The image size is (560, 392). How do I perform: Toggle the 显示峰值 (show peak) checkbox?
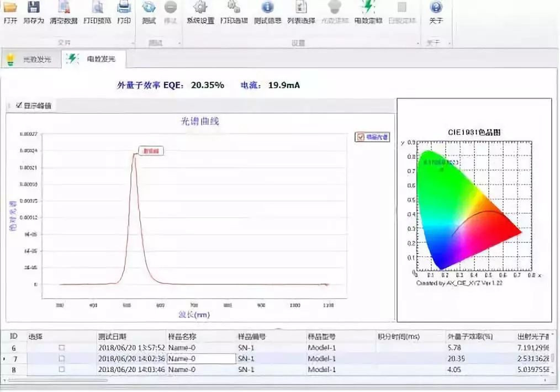tap(19, 105)
